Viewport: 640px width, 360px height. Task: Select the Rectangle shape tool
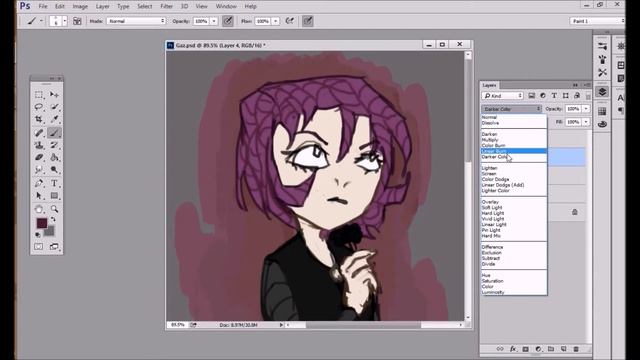click(x=54, y=196)
